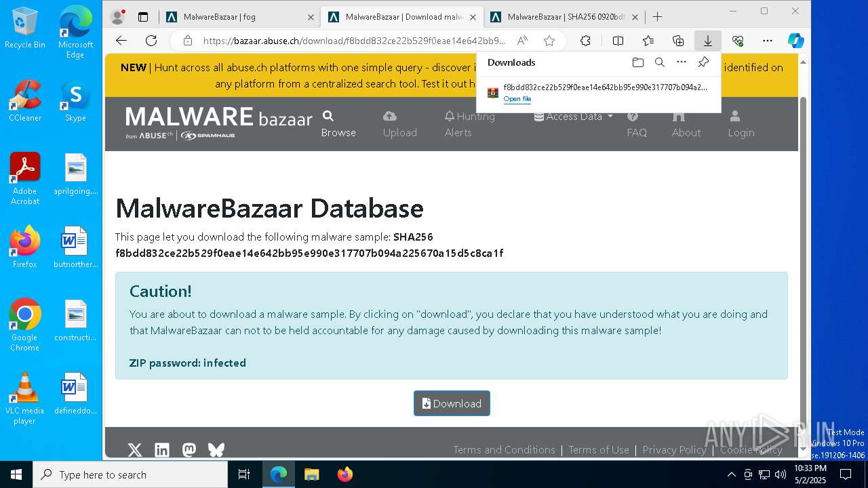Click the MALWARE bazaar logo
Image resolution: width=868 pixels, height=488 pixels.
click(218, 124)
